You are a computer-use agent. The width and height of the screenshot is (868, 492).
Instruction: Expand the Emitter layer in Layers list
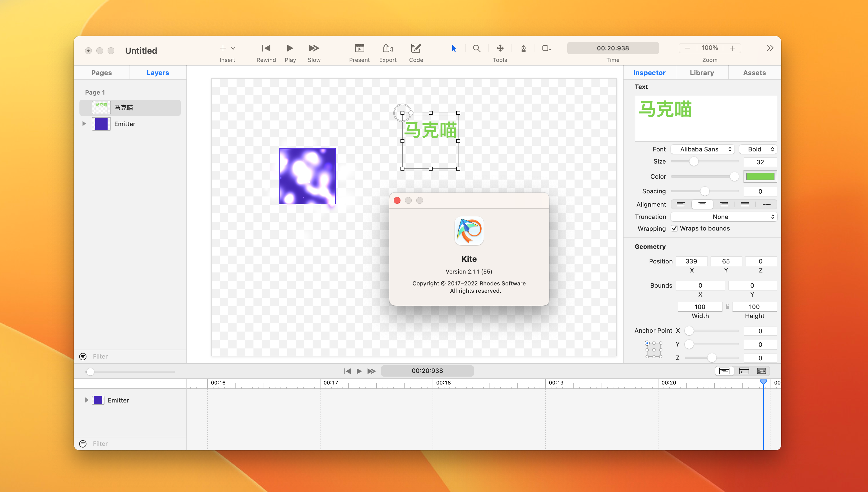(x=84, y=124)
